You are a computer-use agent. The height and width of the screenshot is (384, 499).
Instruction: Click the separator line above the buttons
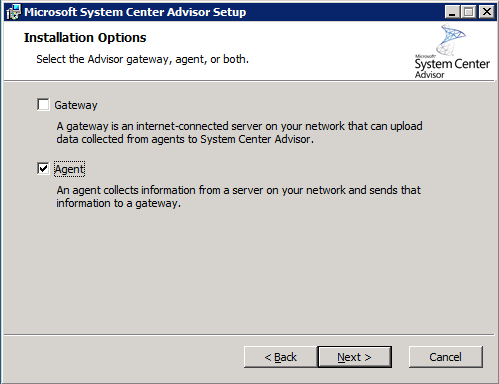point(249,334)
